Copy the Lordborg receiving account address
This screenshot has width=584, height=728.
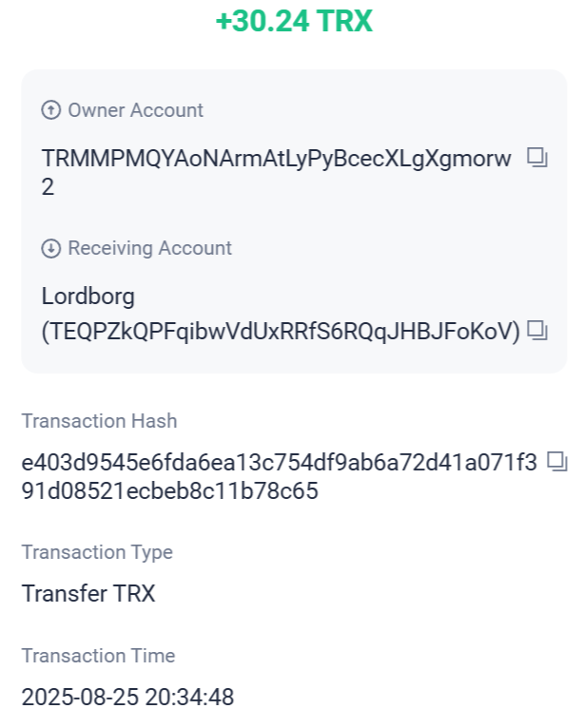537,331
